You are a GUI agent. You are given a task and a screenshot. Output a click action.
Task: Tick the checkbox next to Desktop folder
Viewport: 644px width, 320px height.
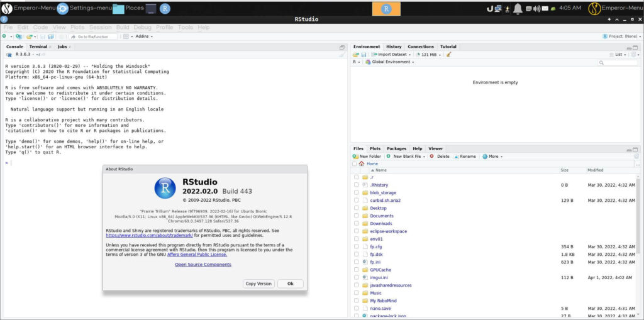tap(357, 208)
